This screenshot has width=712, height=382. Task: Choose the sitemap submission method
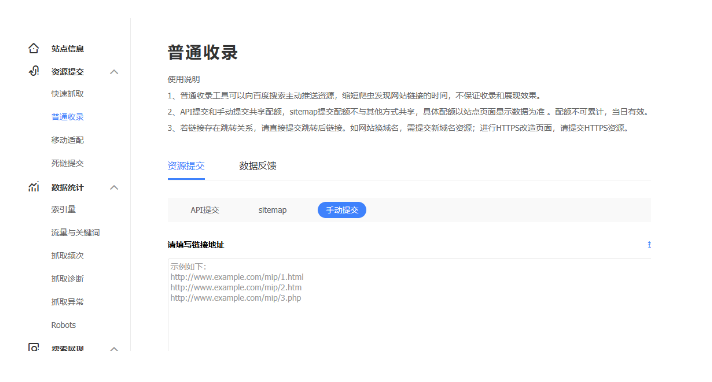point(272,210)
